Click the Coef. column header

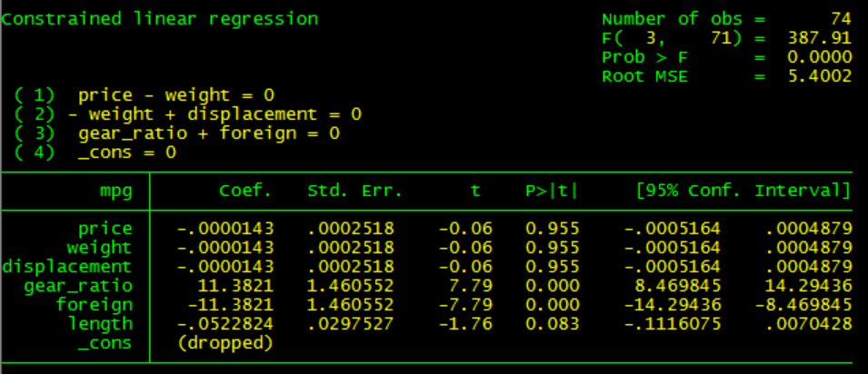tap(245, 192)
